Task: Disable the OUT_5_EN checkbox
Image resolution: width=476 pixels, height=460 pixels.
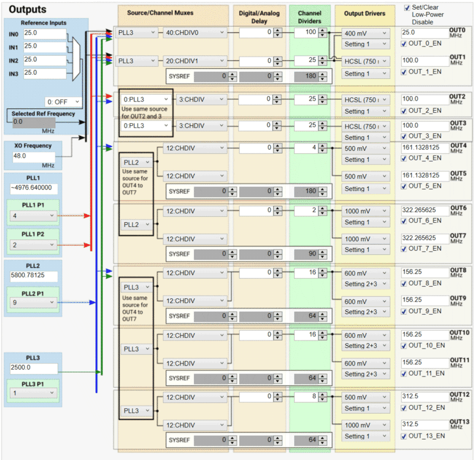Action: pos(404,186)
